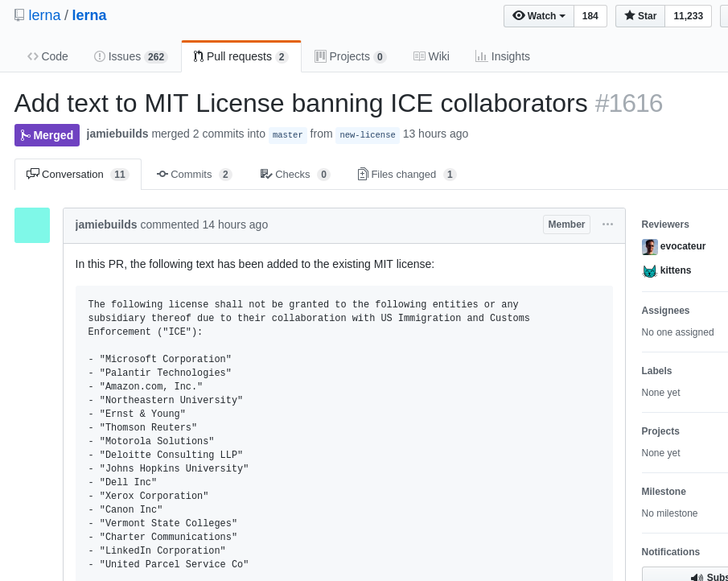This screenshot has height=581, width=728.
Task: Click the "Northeastern University" license line
Action: [x=165, y=400]
